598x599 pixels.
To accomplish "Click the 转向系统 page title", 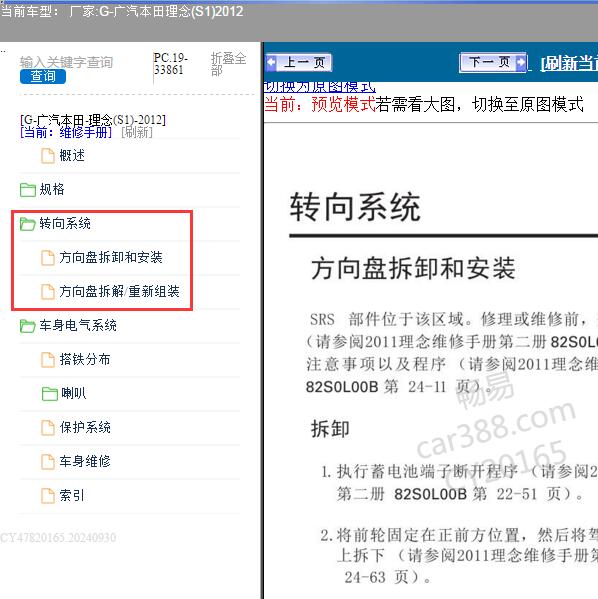I will pyautogui.click(x=355, y=207).
